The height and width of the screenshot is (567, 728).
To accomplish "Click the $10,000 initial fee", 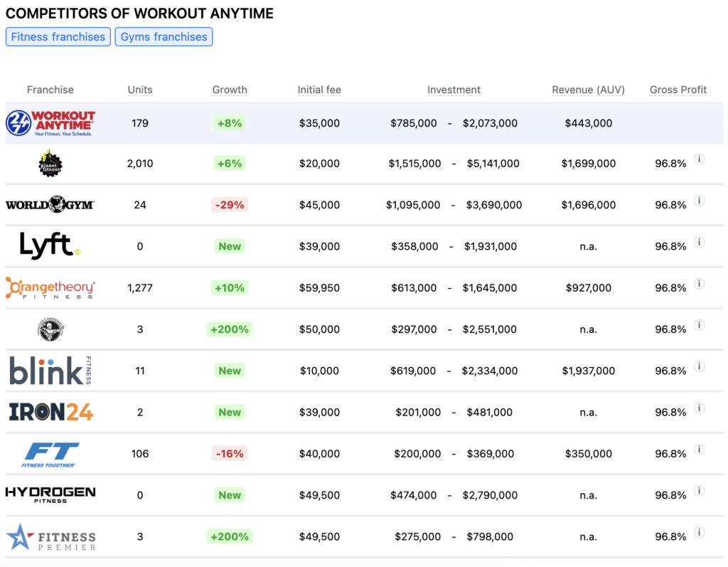I will point(319,371).
